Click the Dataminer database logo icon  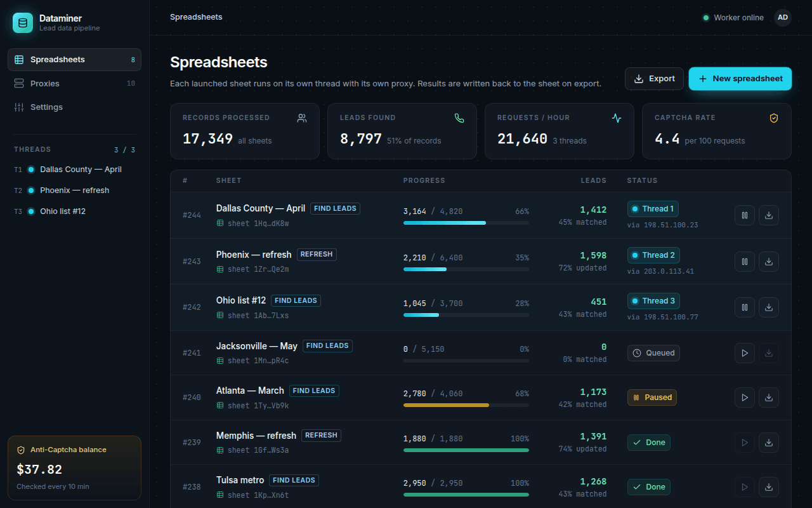[x=23, y=23]
